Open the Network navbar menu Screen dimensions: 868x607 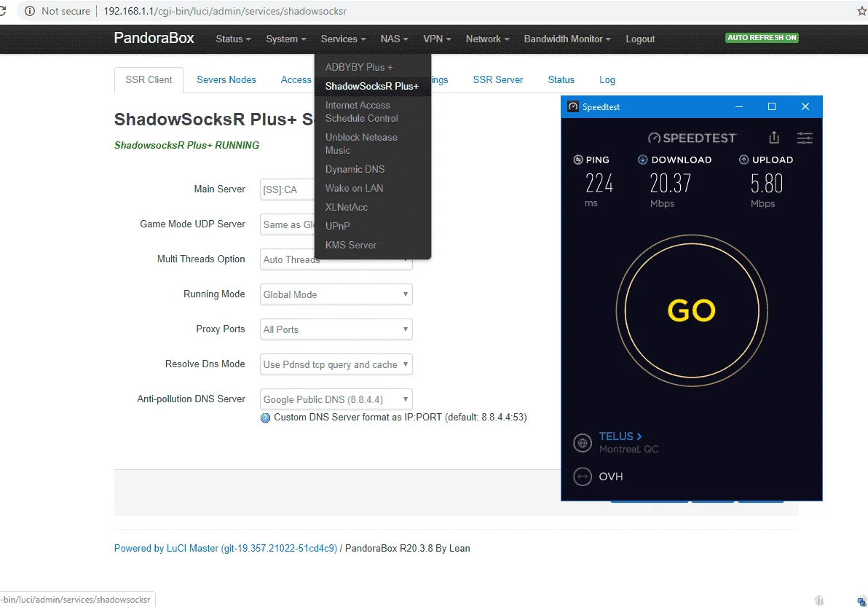tap(487, 39)
